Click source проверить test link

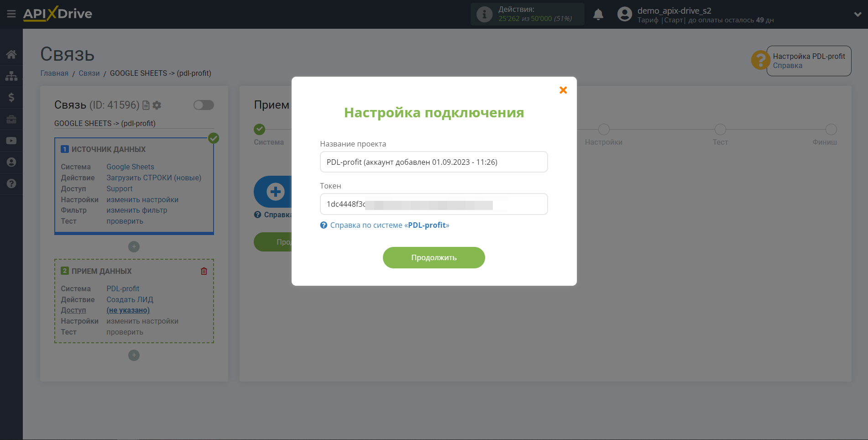[x=125, y=221]
